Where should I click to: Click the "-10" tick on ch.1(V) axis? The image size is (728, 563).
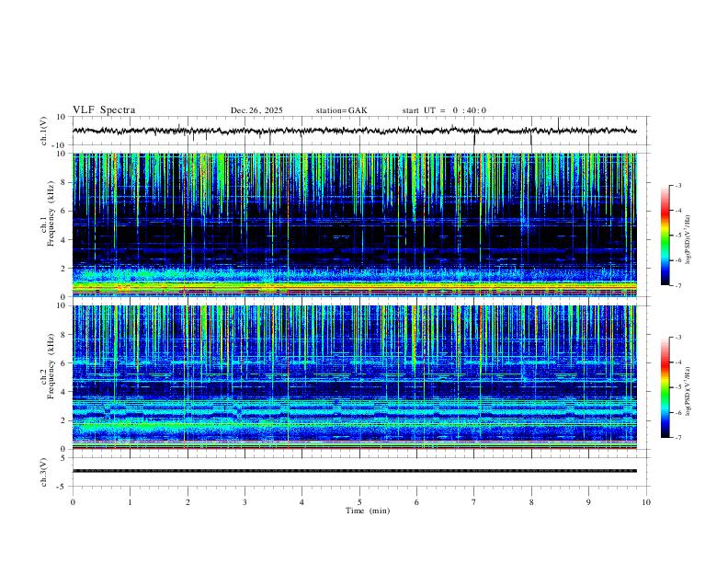click(60, 145)
